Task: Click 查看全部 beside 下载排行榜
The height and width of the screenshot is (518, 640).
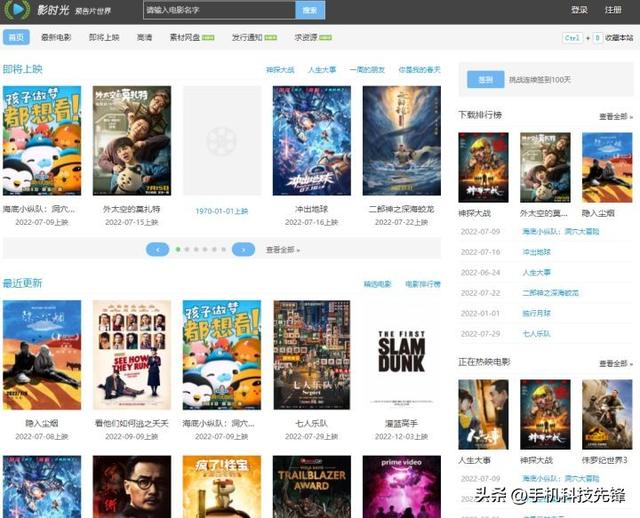Action: [616, 117]
